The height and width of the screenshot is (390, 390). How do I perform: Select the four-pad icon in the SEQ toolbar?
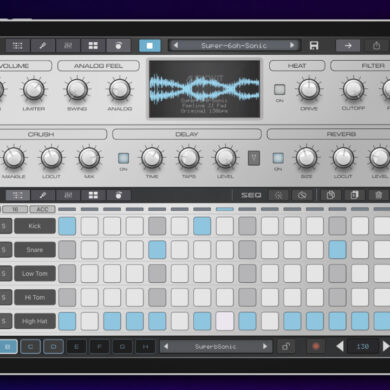pyautogui.click(x=93, y=195)
